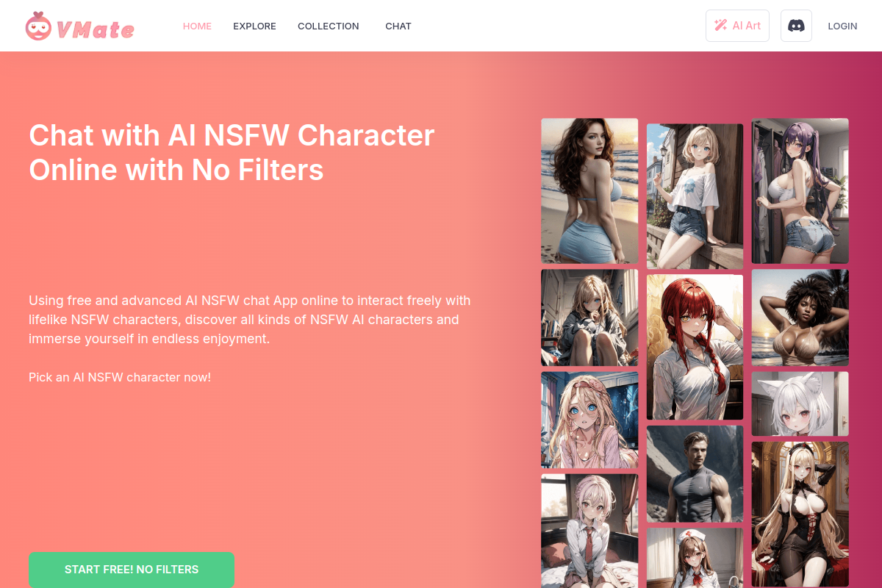Select the white-haired cat-ear character thumbnail
Viewport: 882px width, 588px height.
coord(800,404)
